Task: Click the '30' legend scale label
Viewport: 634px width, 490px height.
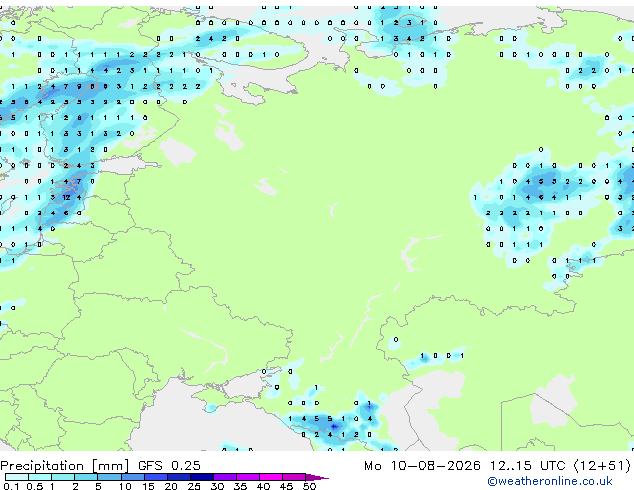Action: pyautogui.click(x=217, y=486)
